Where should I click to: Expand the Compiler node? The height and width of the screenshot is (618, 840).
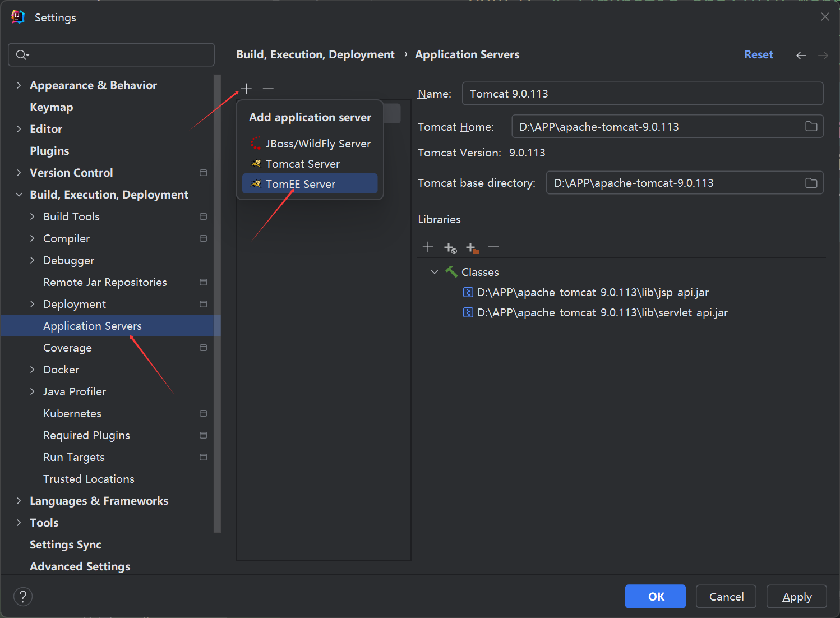32,238
